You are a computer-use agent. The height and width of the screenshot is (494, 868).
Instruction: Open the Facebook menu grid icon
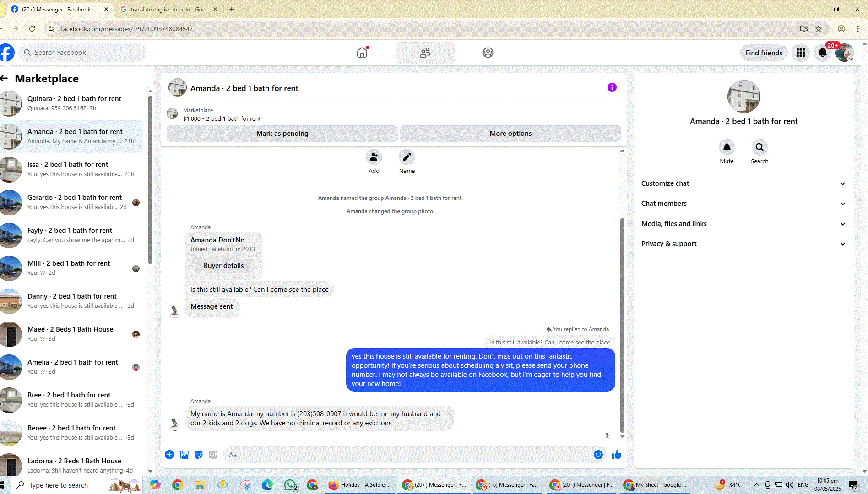pos(801,53)
